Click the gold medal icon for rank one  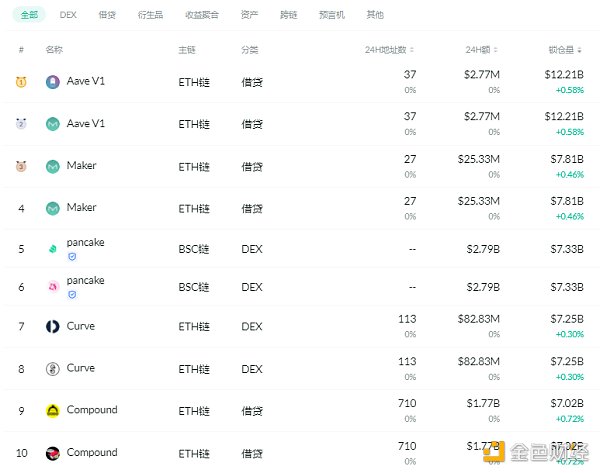21,82
